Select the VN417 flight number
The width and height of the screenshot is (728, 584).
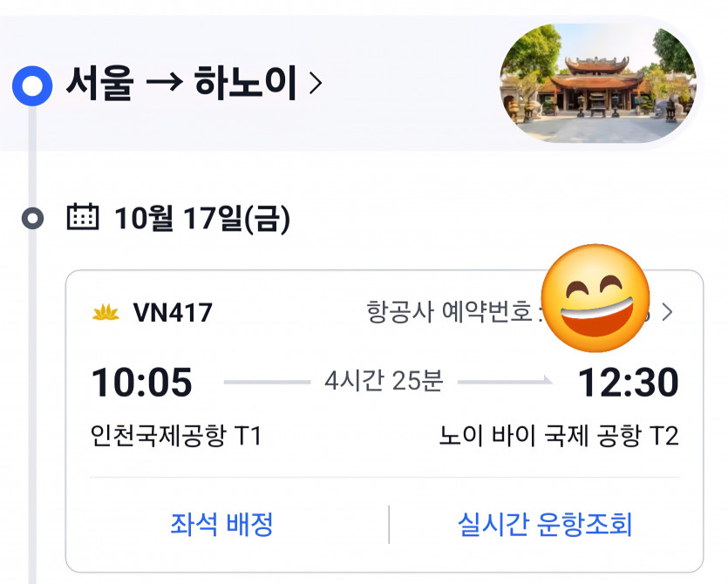coord(173,313)
